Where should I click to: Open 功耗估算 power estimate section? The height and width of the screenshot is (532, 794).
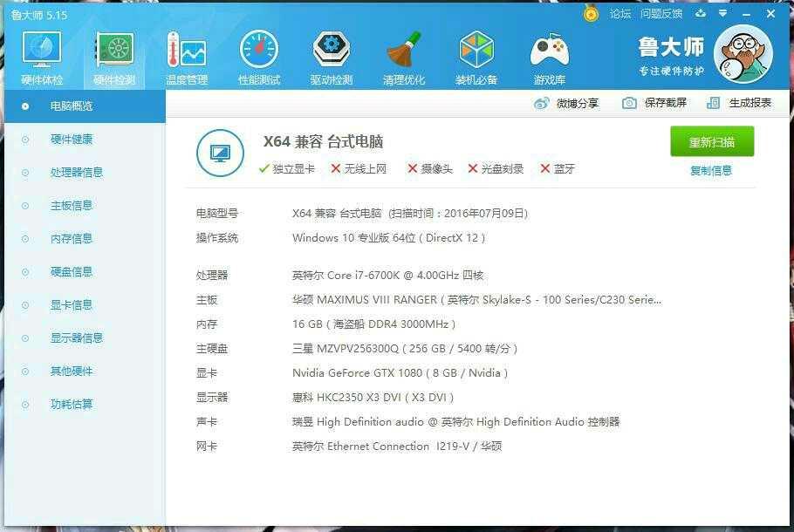click(x=86, y=405)
